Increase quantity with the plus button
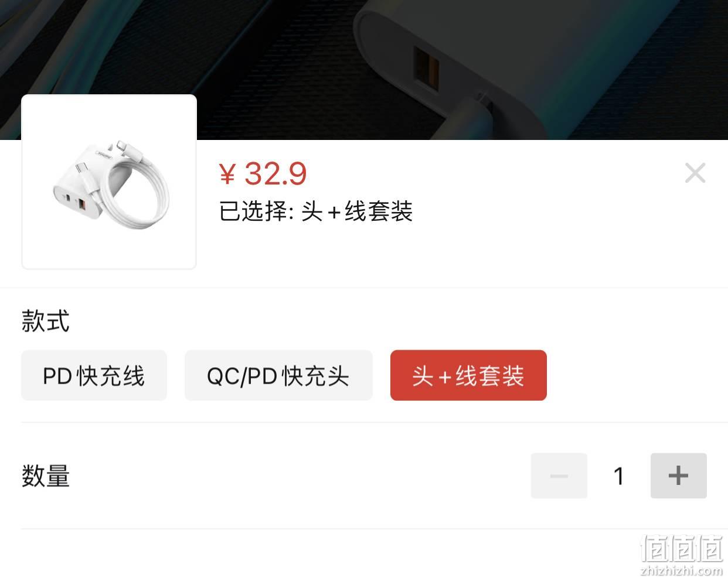Screen dimensions: 728x581 [678, 476]
